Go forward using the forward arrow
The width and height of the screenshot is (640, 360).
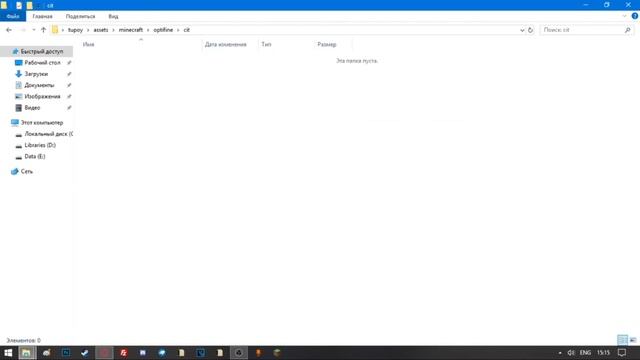tap(23, 30)
